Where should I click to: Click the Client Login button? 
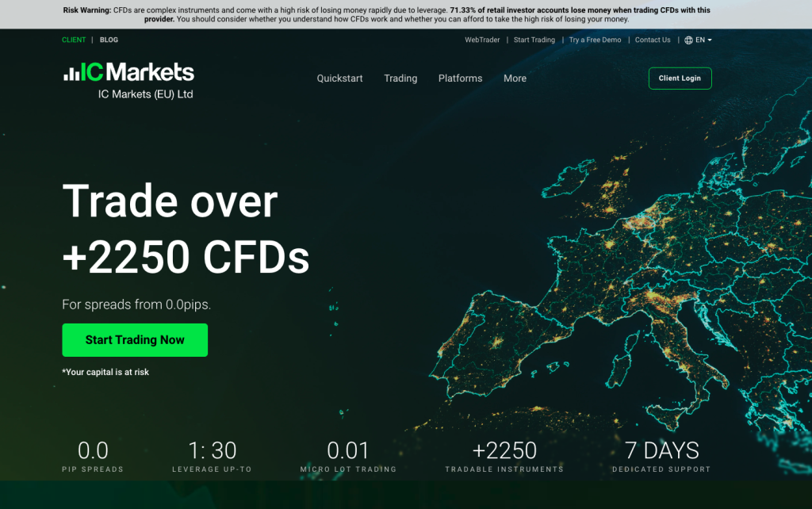coord(680,78)
